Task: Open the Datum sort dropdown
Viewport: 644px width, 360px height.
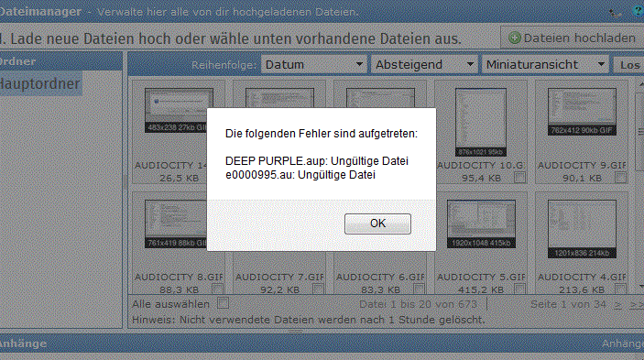Action: pos(313,64)
